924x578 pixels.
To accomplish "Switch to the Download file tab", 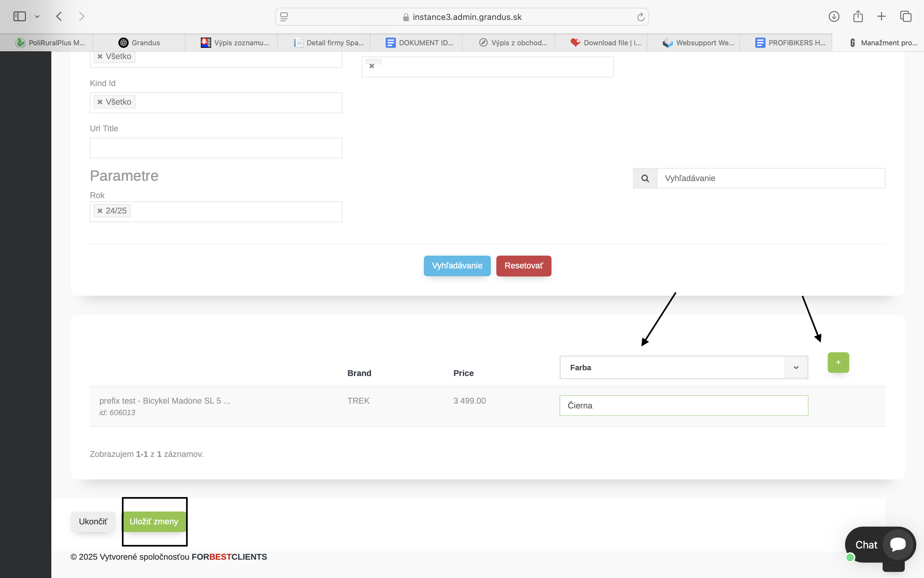I will pyautogui.click(x=601, y=42).
